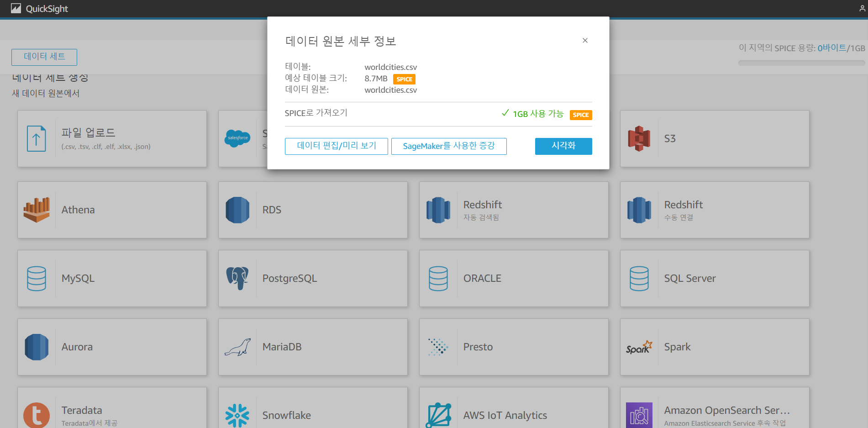868x428 pixels.
Task: Select the ORACLE label
Action: [482, 278]
